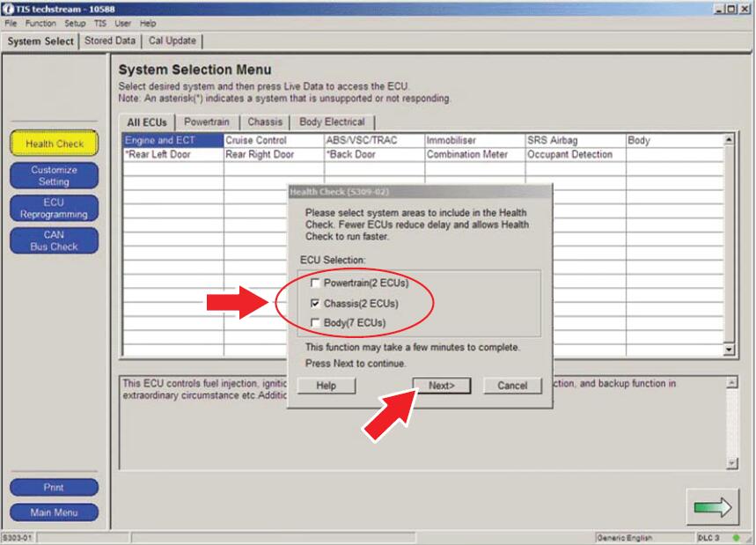This screenshot has width=756, height=545.
Task: Click the Print button
Action: [54, 487]
